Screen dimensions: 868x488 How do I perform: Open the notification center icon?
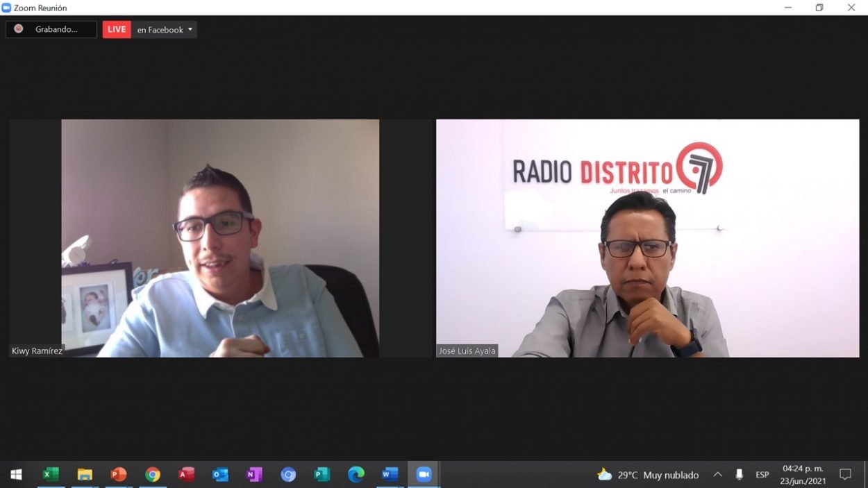[x=845, y=475]
